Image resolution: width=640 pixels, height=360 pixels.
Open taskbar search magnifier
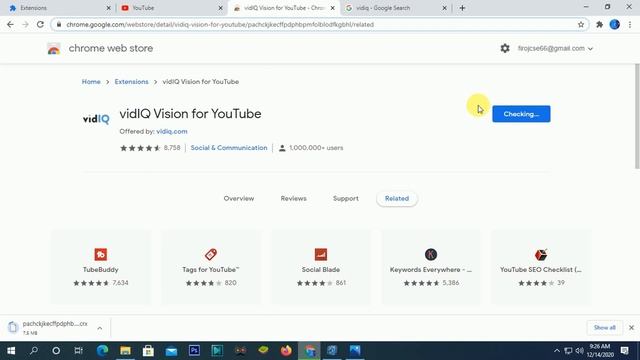(34, 350)
